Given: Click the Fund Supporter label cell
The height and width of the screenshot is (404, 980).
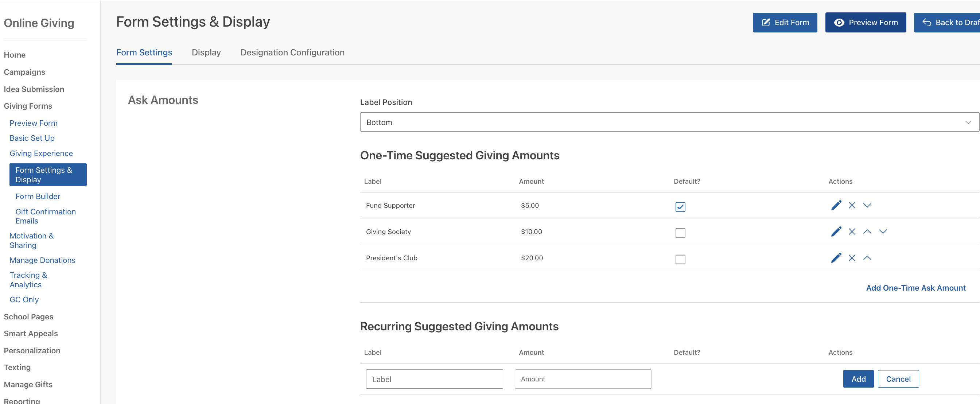Looking at the screenshot, I should pos(390,205).
